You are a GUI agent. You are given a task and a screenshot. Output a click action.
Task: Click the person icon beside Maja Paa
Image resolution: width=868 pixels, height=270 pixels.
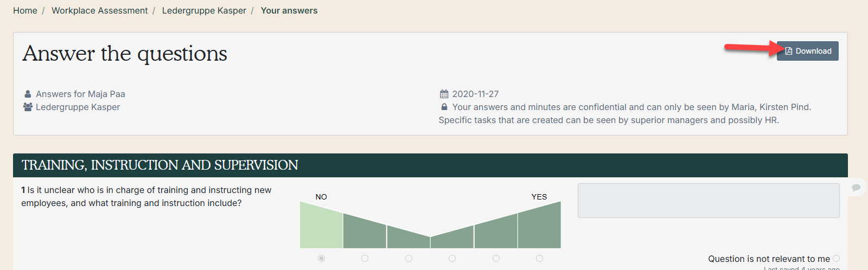[x=28, y=94]
